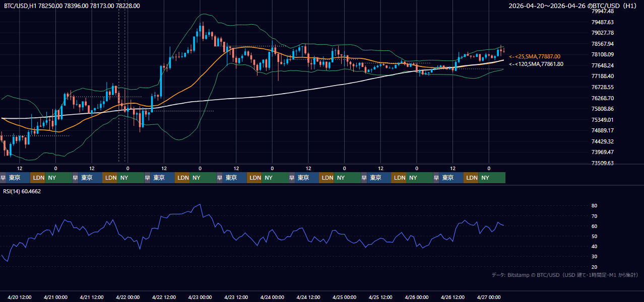Click price axis value 74429.32
Image resolution: width=644 pixels, height=302 pixels.
pos(602,141)
